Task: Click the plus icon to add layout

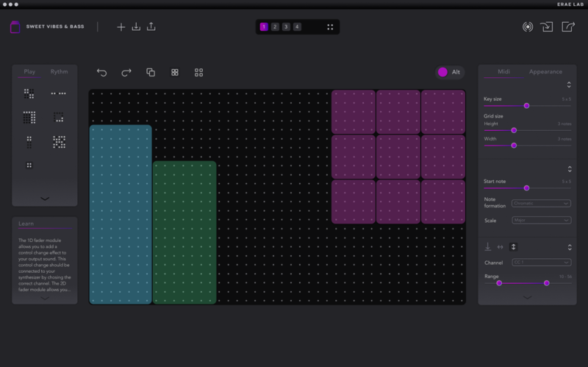Action: (121, 27)
